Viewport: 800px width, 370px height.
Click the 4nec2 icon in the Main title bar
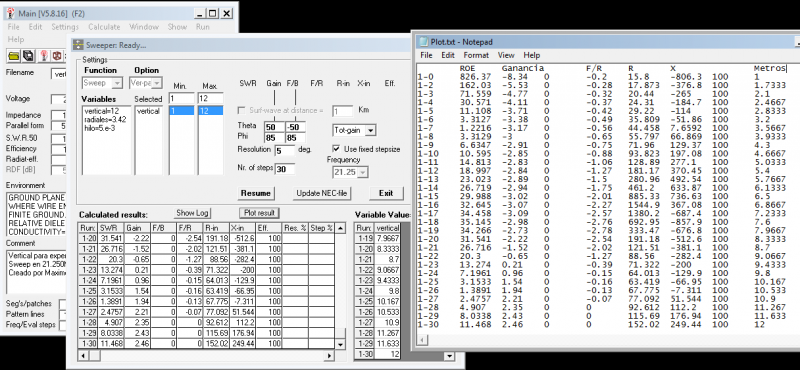(x=10, y=13)
